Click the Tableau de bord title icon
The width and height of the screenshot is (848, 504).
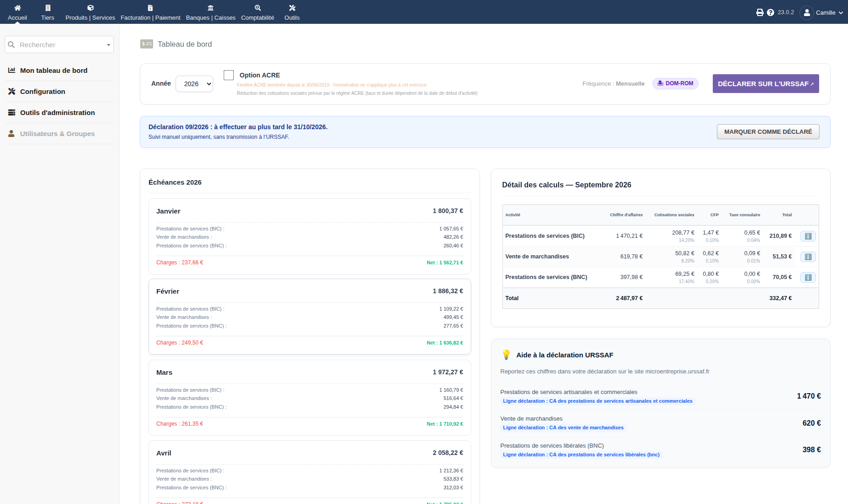(147, 44)
